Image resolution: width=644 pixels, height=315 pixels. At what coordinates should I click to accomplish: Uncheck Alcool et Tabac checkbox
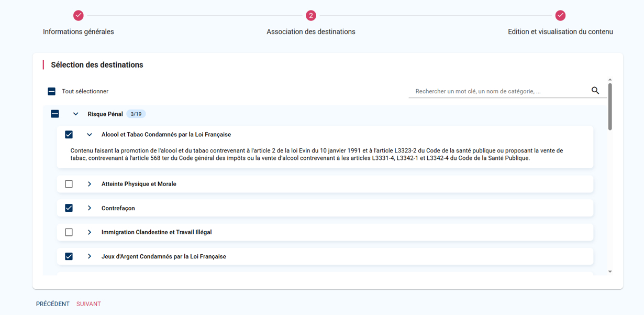69,135
